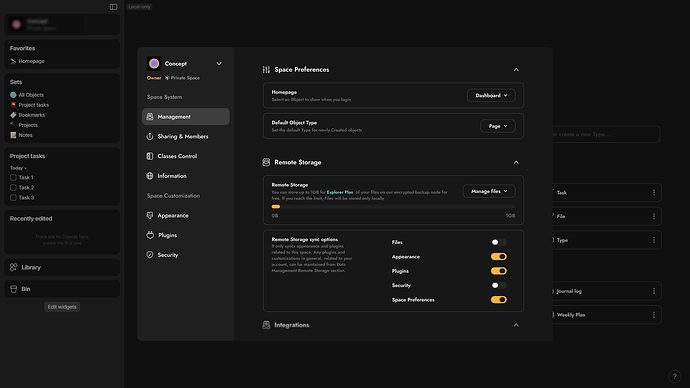The width and height of the screenshot is (690, 388).
Task: Open more options for Type row
Action: pos(654,240)
